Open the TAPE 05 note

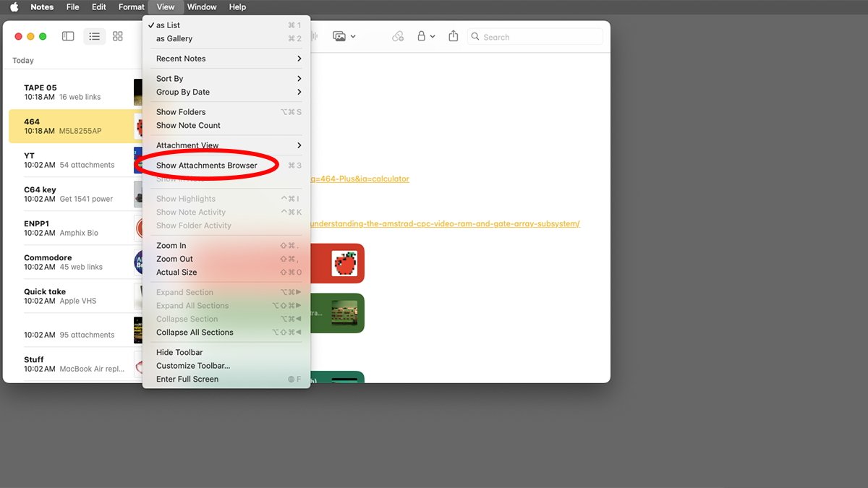pyautogui.click(x=75, y=92)
